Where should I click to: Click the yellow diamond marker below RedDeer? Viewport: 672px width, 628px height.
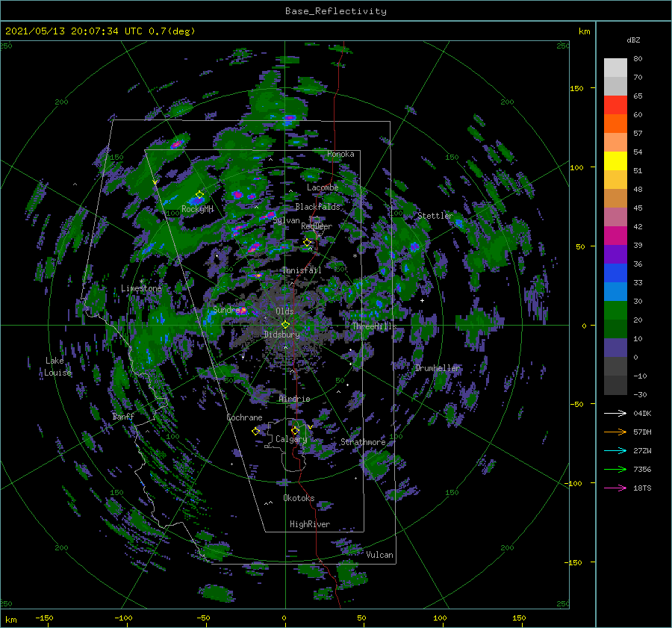[307, 243]
